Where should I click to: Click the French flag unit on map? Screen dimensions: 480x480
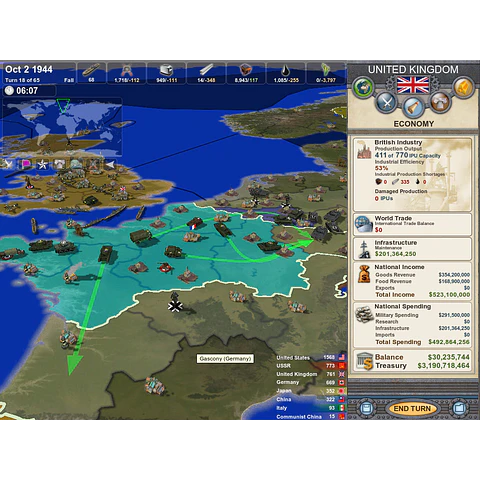(x=194, y=223)
